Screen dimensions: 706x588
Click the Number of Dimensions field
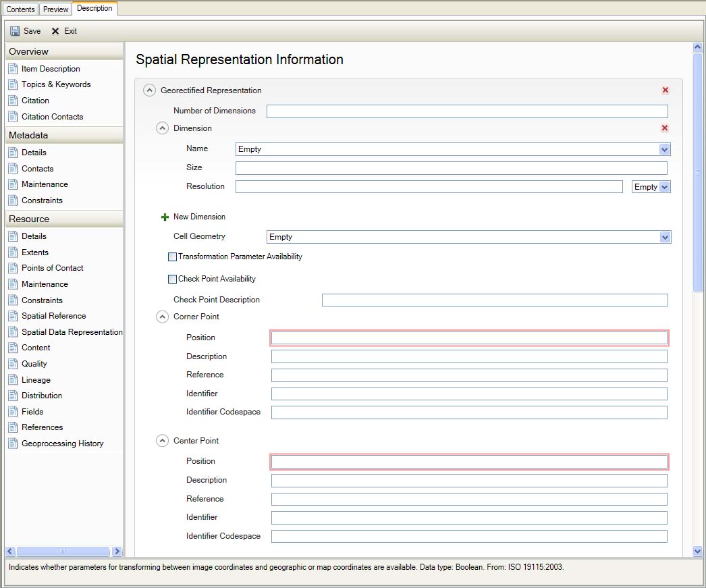pyautogui.click(x=467, y=111)
